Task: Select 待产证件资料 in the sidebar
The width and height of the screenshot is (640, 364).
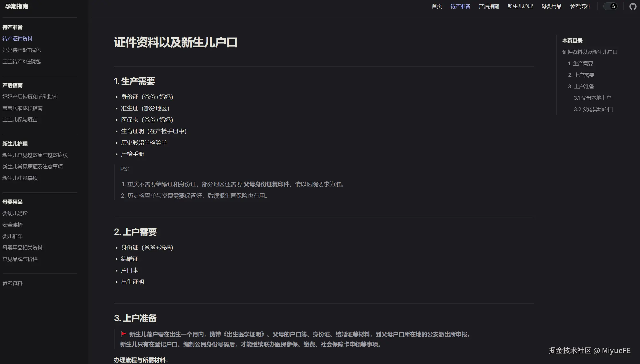Action: [x=17, y=38]
